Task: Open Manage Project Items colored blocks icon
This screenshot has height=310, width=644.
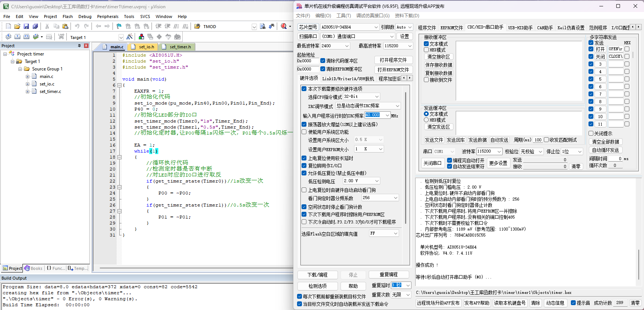Action: 141,37
